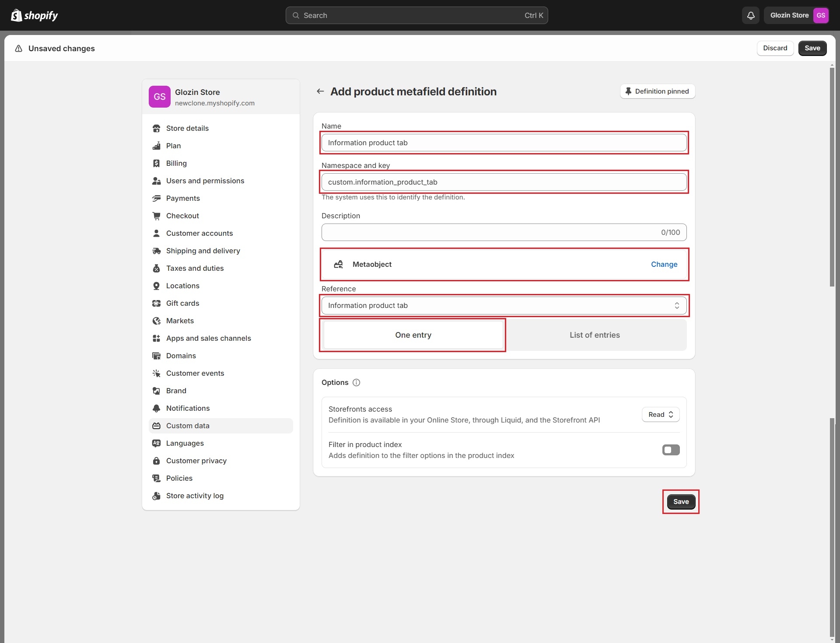This screenshot has width=840, height=643.
Task: Open Shipping and delivery settings
Action: [203, 251]
